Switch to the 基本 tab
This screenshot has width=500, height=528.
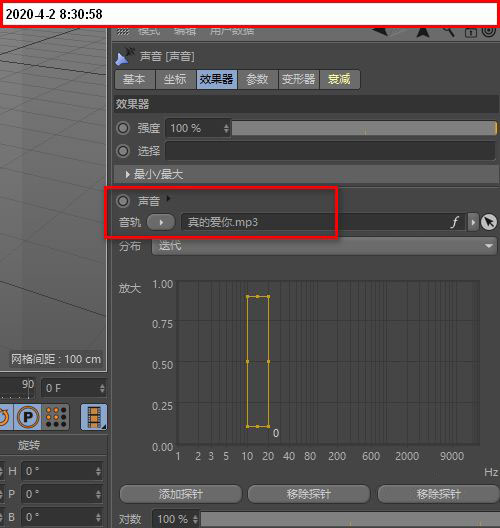click(x=135, y=79)
